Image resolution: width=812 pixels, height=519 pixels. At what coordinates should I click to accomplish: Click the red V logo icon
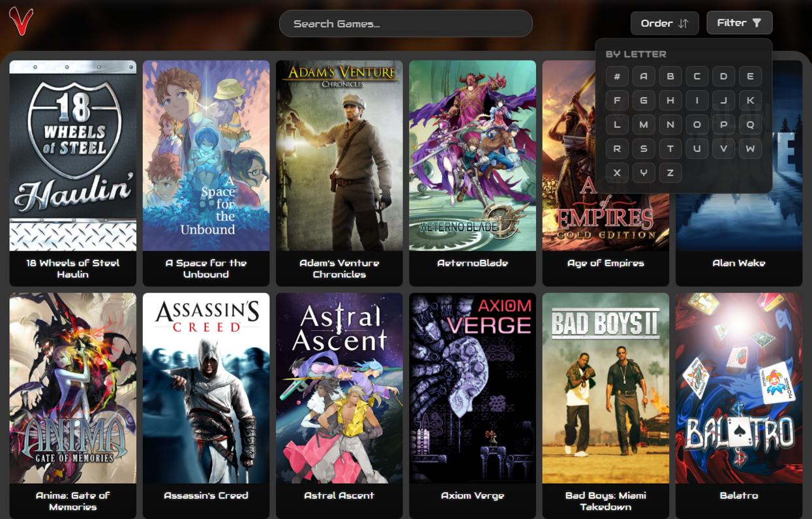pyautogui.click(x=21, y=21)
